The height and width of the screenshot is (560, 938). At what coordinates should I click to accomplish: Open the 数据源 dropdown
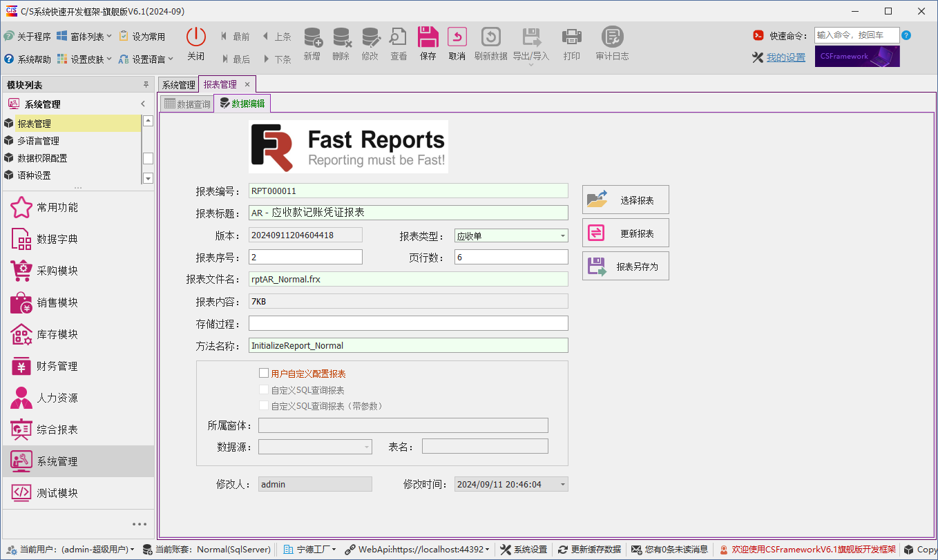pos(367,447)
